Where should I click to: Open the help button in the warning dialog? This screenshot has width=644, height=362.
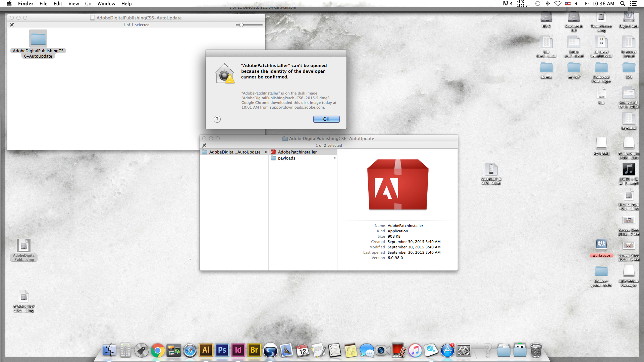(x=217, y=119)
